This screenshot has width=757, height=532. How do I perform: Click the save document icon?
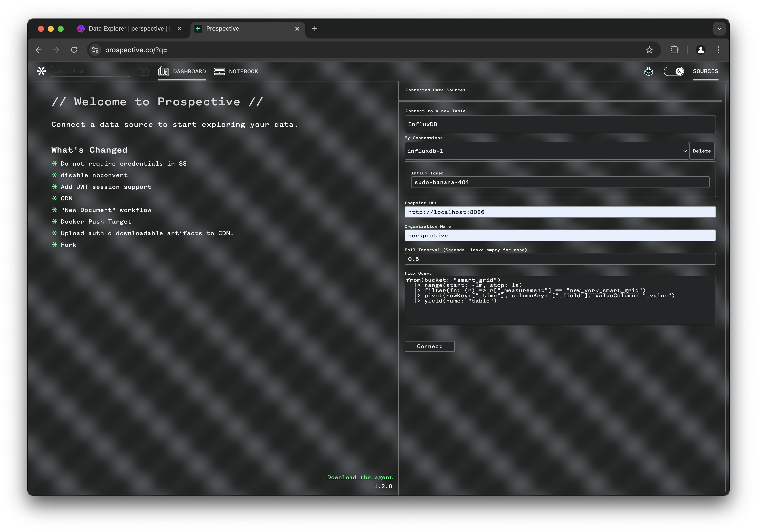coord(143,71)
